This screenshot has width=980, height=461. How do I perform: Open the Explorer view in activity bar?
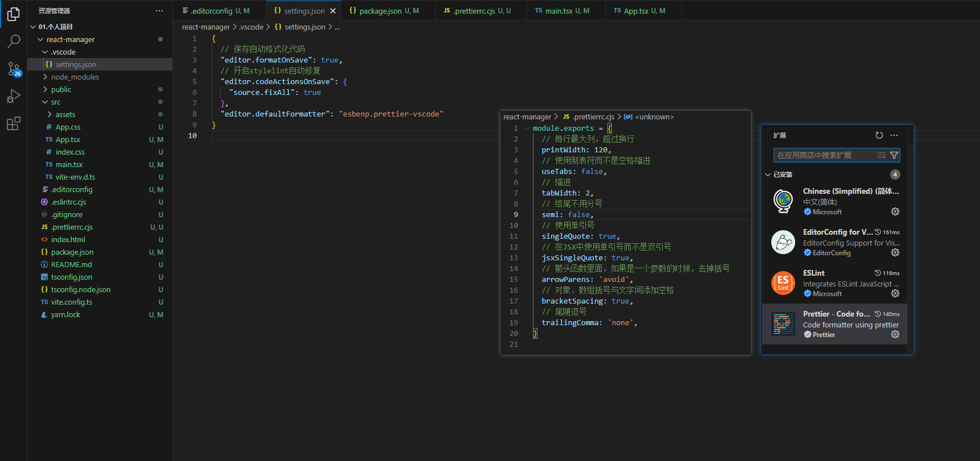(14, 14)
